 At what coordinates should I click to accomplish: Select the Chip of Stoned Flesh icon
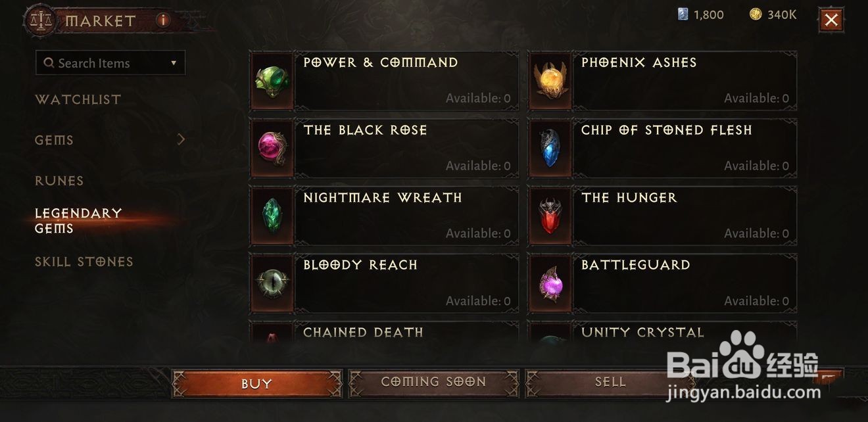pos(550,149)
